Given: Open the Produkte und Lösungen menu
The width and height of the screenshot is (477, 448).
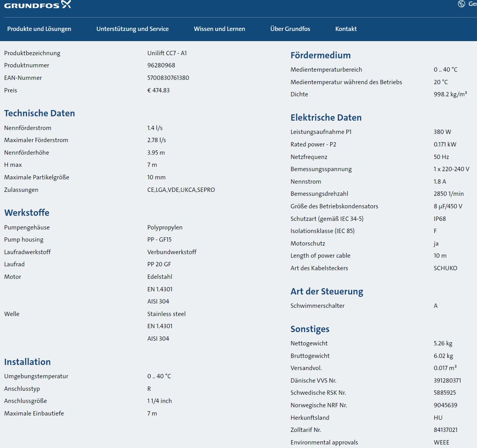Looking at the screenshot, I should [39, 29].
